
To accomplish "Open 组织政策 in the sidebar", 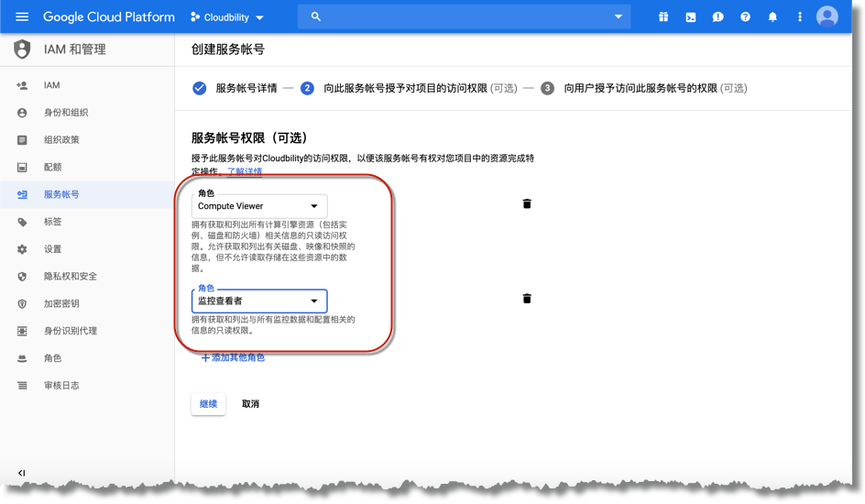I will (87, 139).
